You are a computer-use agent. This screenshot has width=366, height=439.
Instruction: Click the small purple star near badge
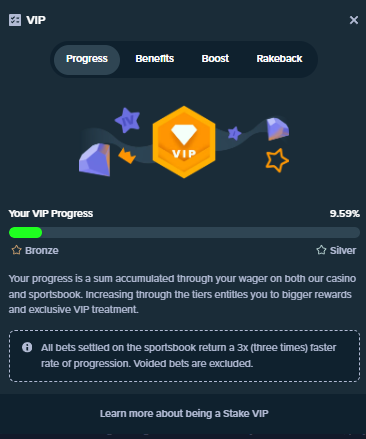pos(235,133)
